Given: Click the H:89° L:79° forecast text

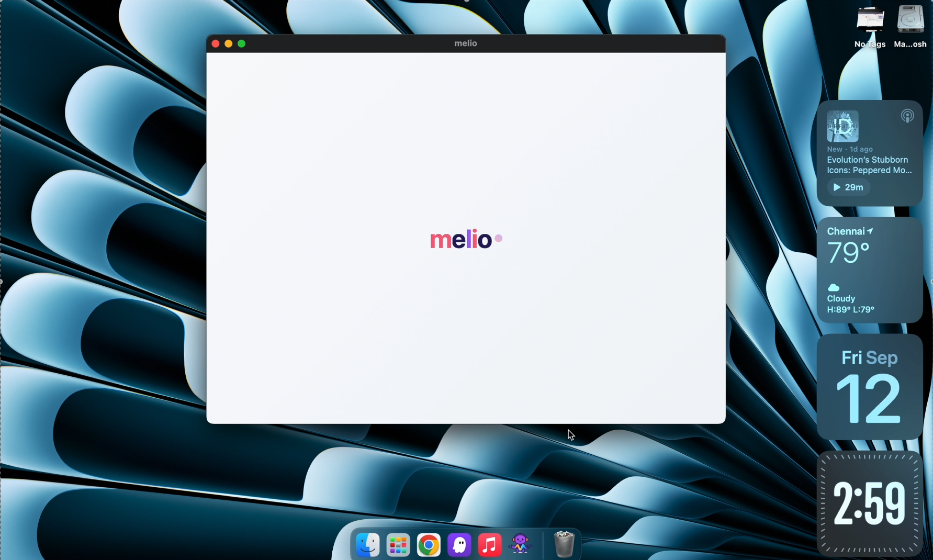Looking at the screenshot, I should pyautogui.click(x=850, y=310).
